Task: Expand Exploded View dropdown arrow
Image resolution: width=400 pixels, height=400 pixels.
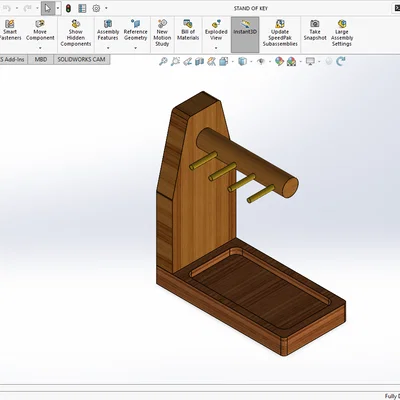Action: coord(216,48)
